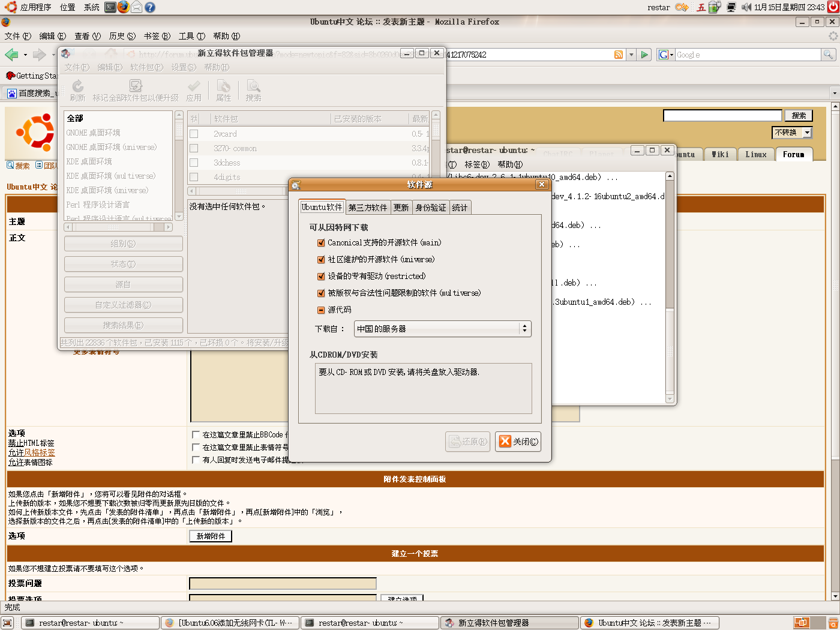This screenshot has width=840, height=630.
Task: Click the show desktop icon in bottom panel
Action: (x=8, y=623)
